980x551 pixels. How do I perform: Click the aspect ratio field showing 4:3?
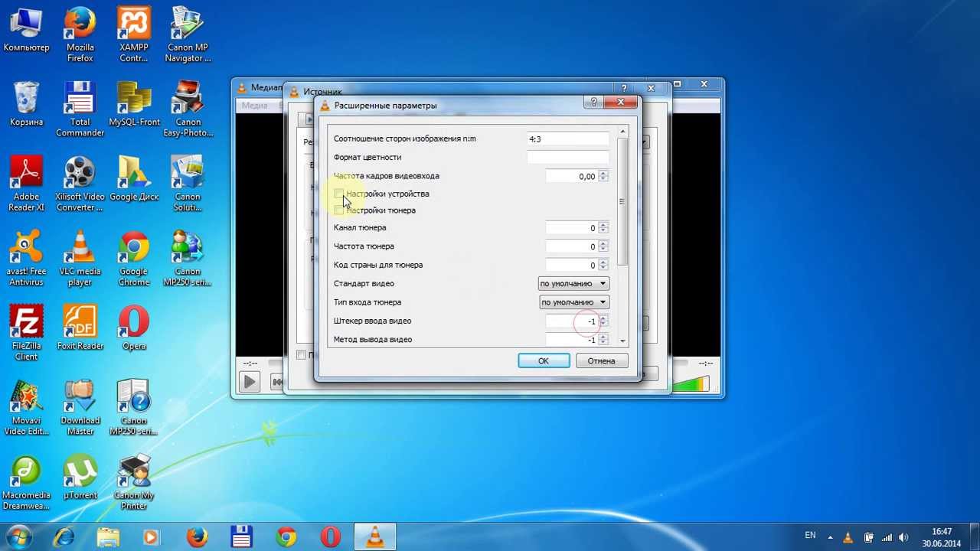(x=567, y=139)
